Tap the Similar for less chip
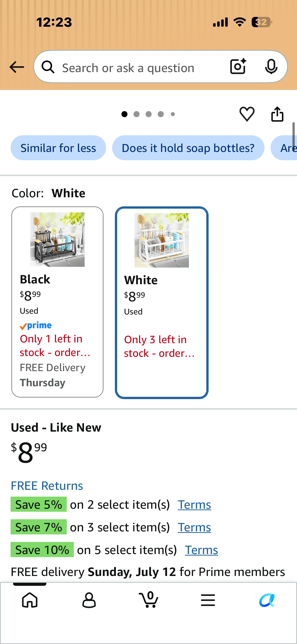This screenshot has height=644, width=297. point(58,148)
